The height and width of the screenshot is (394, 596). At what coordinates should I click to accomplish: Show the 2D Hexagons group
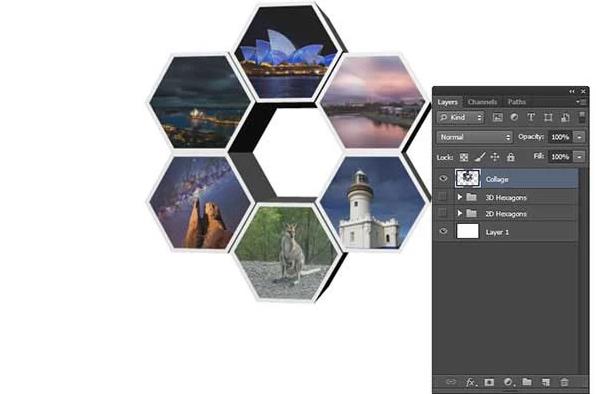point(443,213)
